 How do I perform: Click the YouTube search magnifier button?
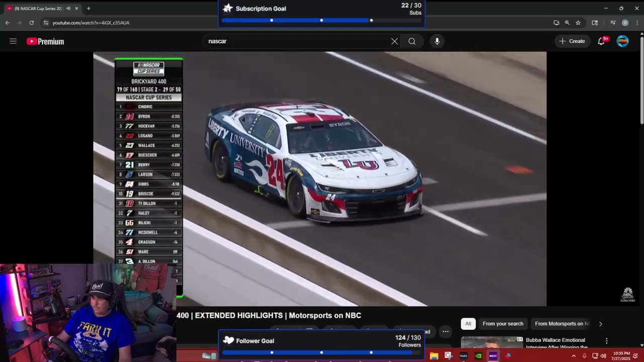pos(412,41)
